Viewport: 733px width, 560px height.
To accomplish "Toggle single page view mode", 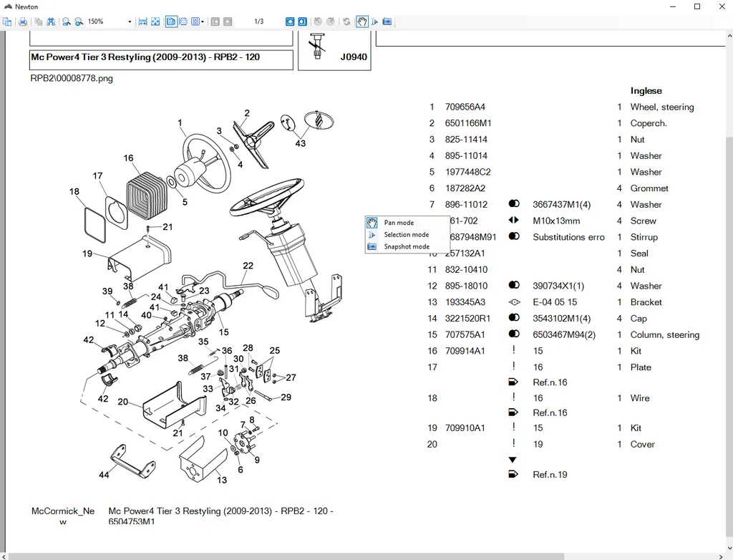I will click(x=171, y=21).
